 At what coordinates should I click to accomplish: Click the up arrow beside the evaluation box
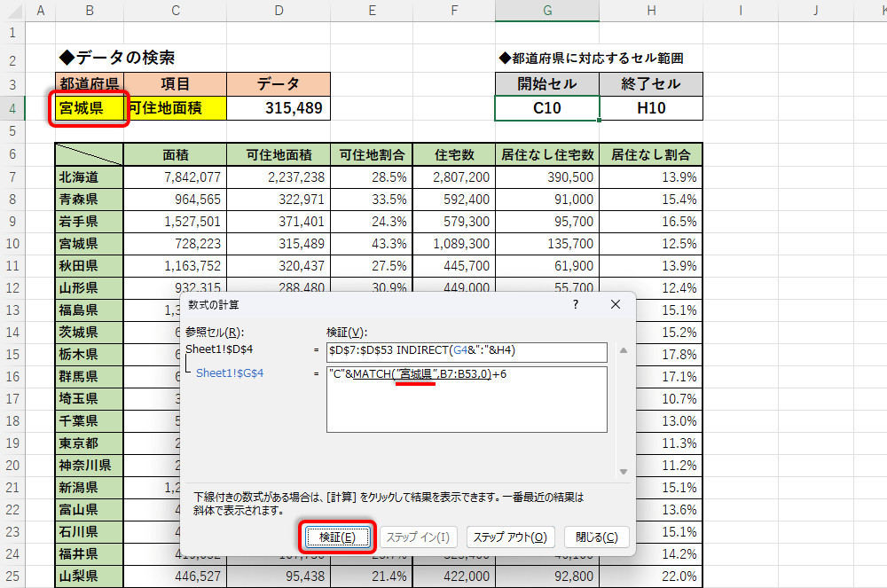coord(623,351)
